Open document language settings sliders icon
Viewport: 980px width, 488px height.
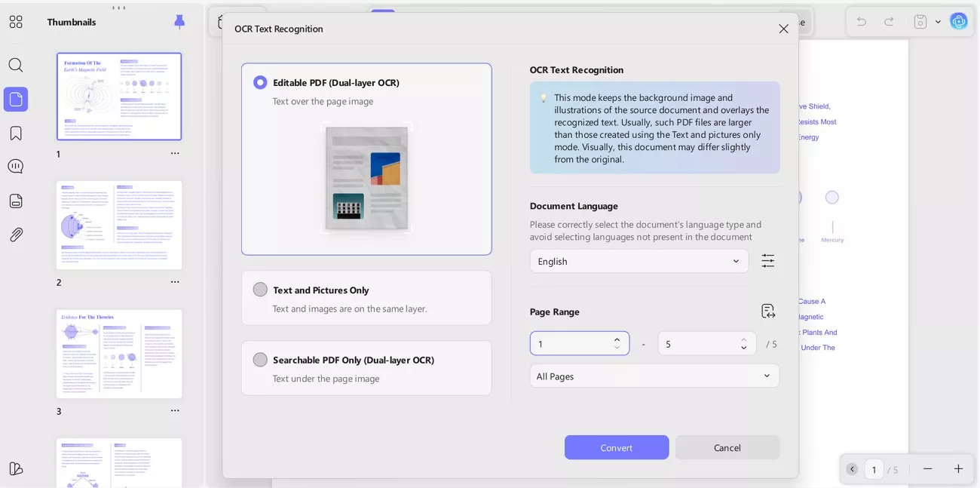767,261
